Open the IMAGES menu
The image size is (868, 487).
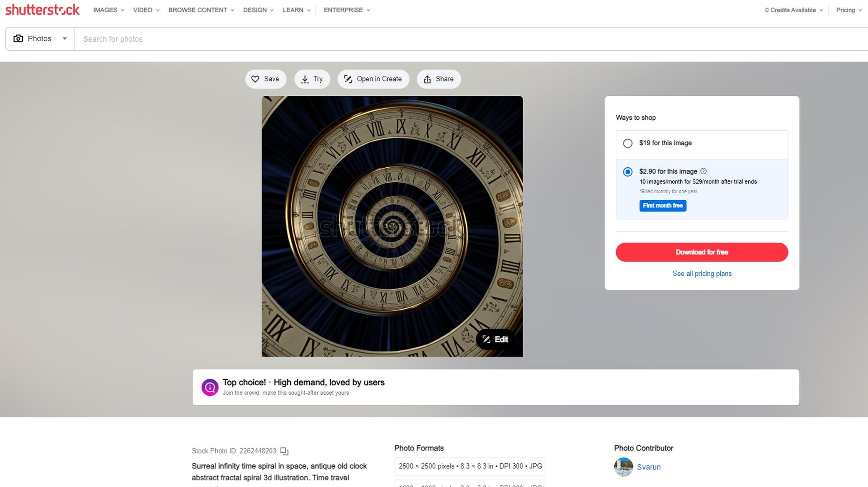pos(108,10)
